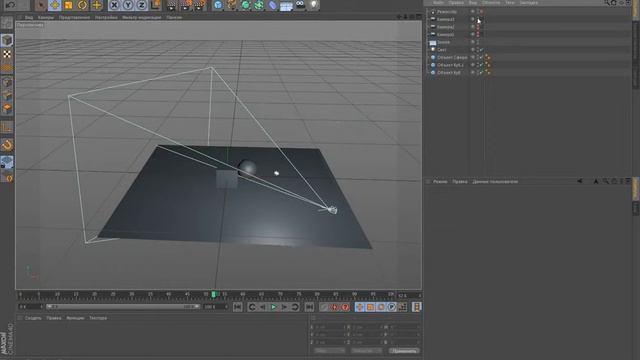
Task: Add a Cube primitive object
Action: pyautogui.click(x=218, y=5)
